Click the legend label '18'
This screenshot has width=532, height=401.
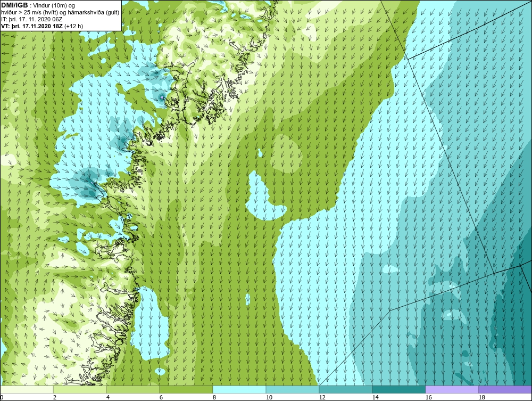(x=482, y=397)
